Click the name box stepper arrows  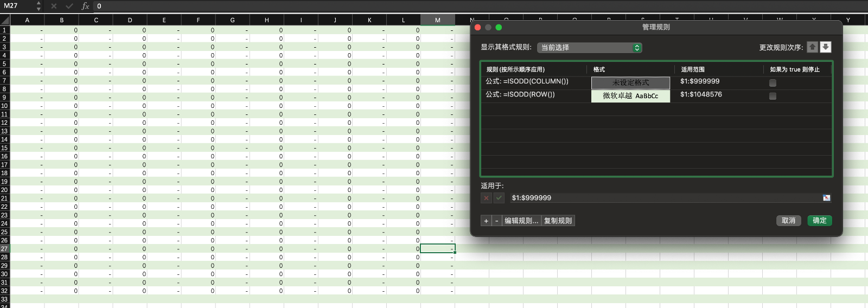click(39, 6)
